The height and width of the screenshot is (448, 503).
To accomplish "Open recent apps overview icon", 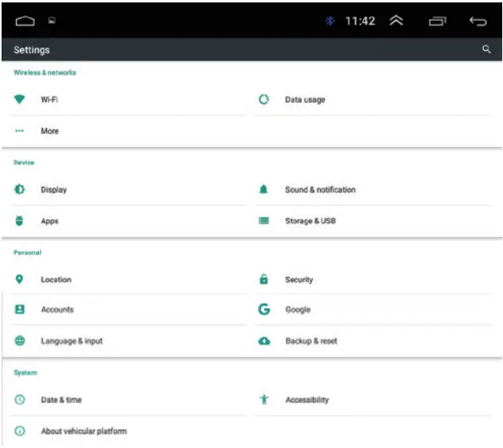I will (x=438, y=21).
